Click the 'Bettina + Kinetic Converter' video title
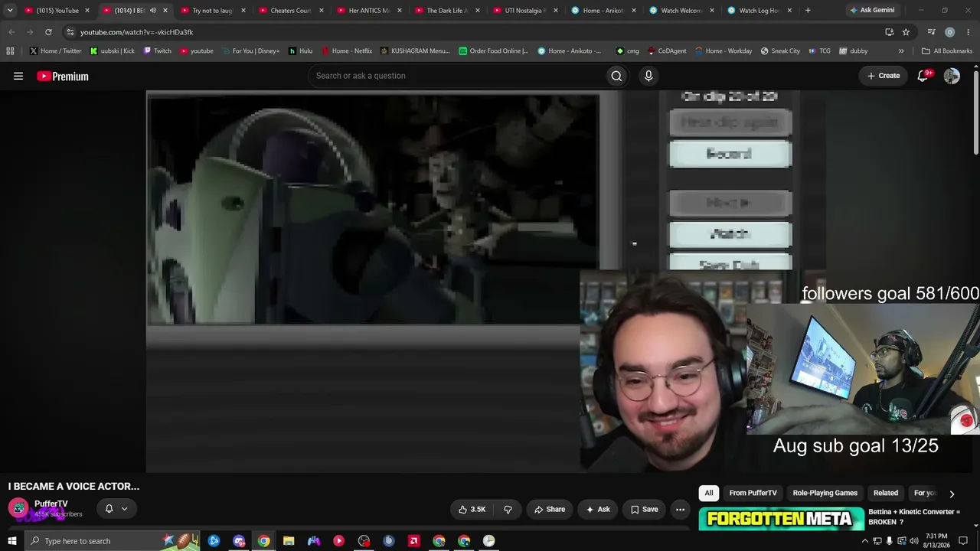The height and width of the screenshot is (551, 980). tap(914, 517)
